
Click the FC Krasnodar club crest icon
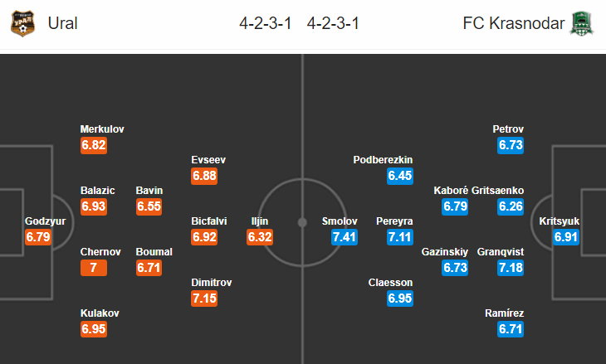(582, 23)
